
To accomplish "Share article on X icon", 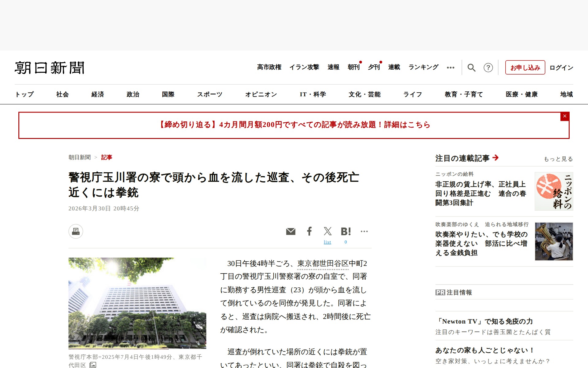I will click(327, 231).
